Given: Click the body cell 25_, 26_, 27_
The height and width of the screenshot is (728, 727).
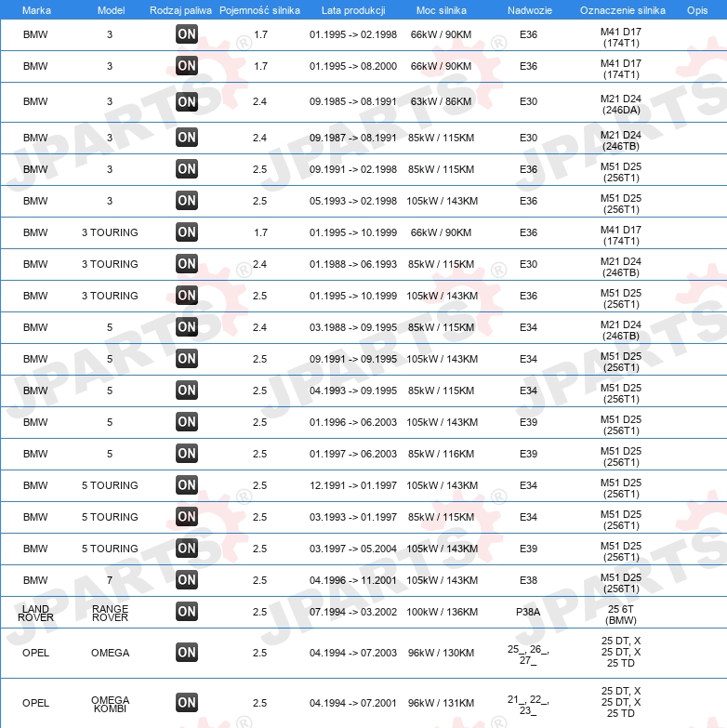Looking at the screenshot, I should point(528,655).
